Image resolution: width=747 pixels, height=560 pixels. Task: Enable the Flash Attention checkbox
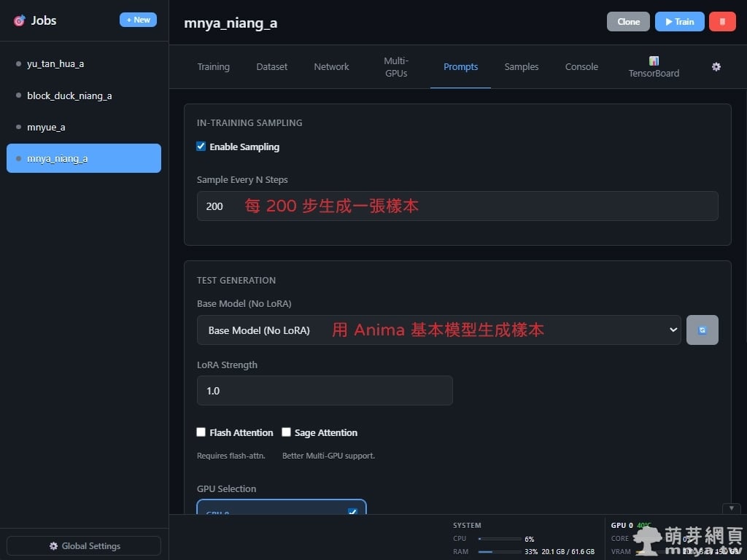pos(201,432)
